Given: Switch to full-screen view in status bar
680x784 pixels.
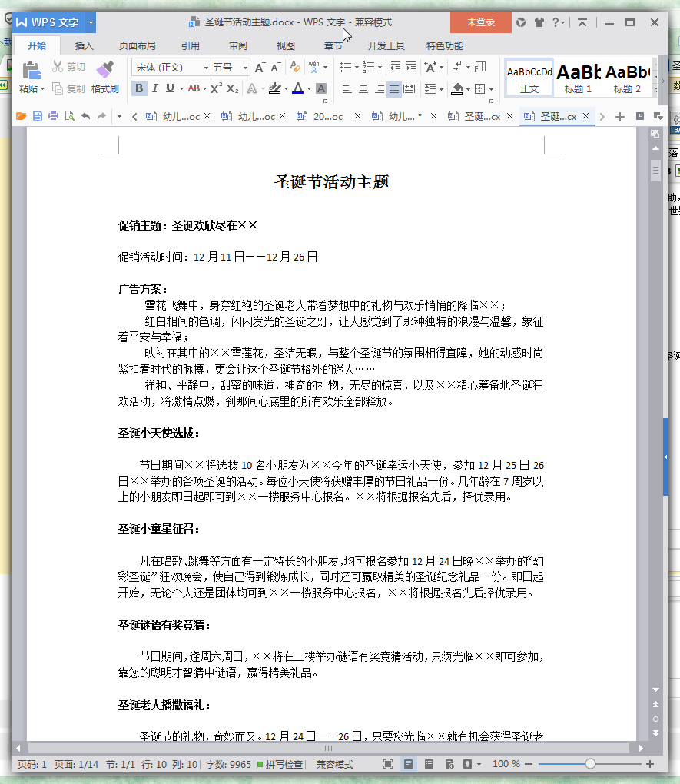Looking at the screenshot, I should [388, 764].
